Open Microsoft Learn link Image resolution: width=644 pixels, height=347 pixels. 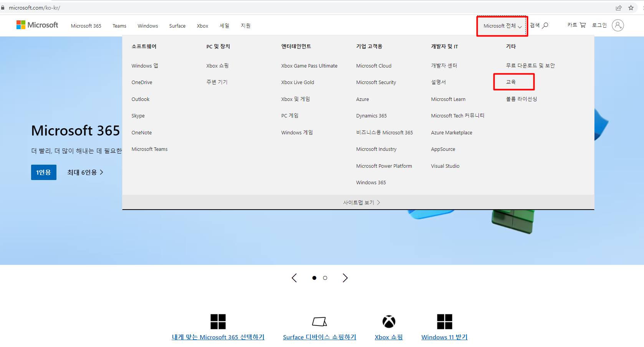[x=448, y=99]
